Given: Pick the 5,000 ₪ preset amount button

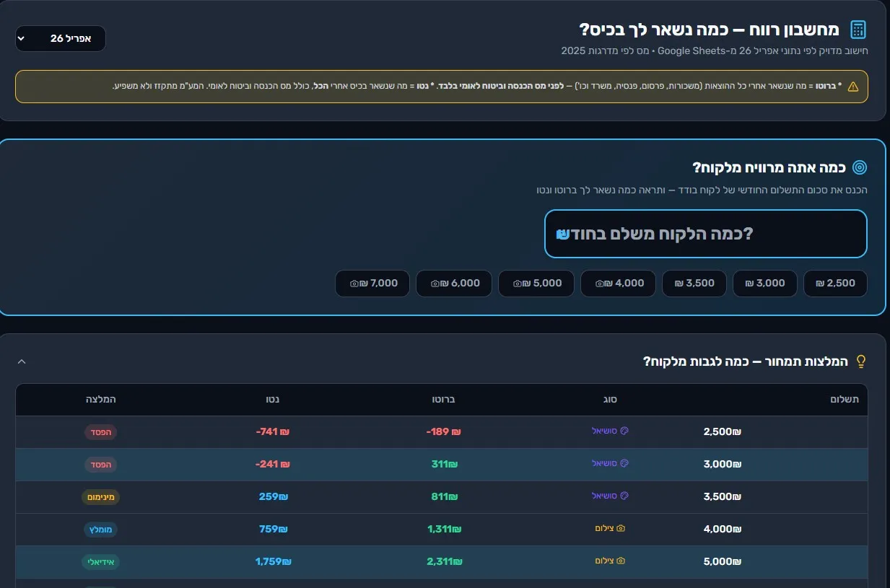Looking at the screenshot, I should [x=536, y=284].
